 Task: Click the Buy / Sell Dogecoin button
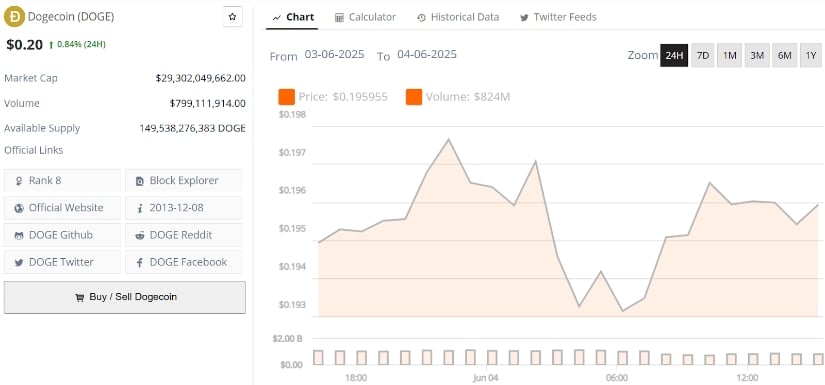click(125, 297)
